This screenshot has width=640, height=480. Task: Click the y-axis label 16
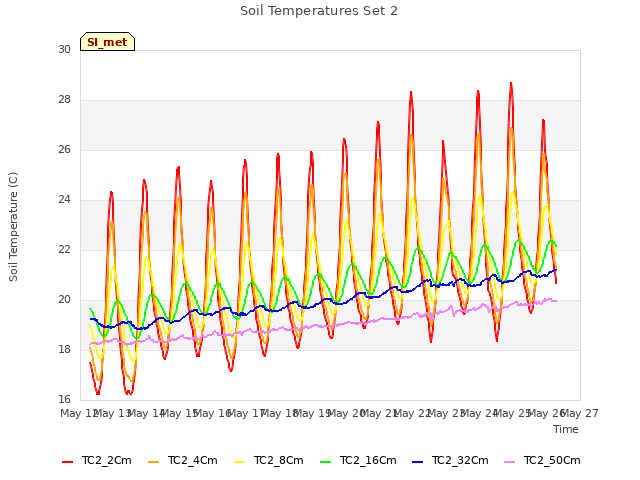pos(64,399)
